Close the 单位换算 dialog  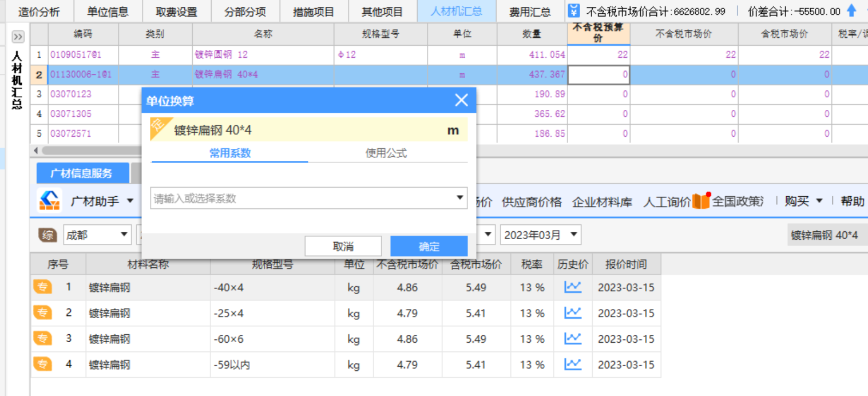coord(461,101)
